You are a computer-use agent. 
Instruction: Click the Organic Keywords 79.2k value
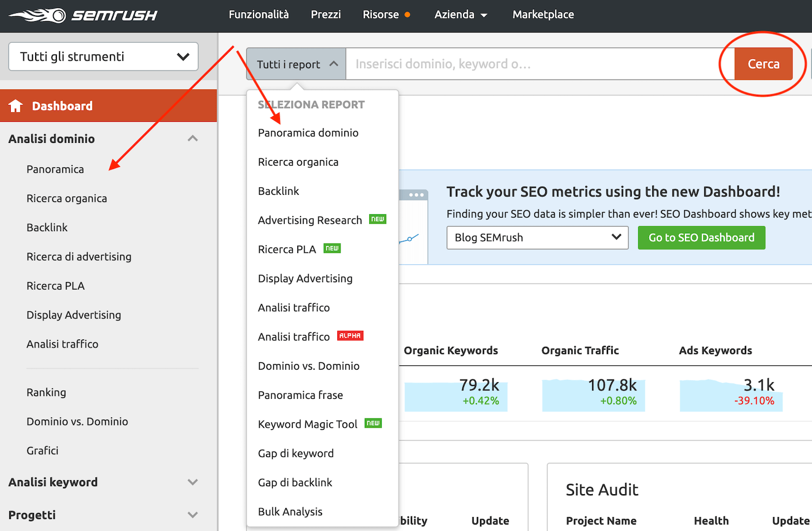coord(479,385)
